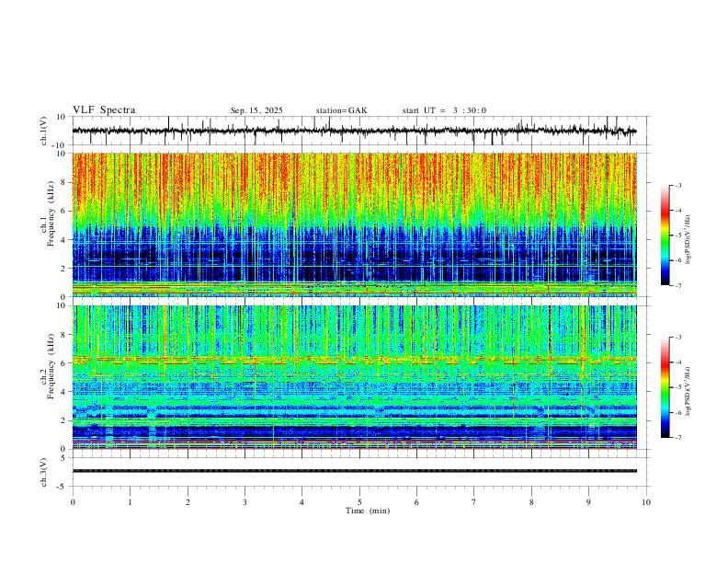
Task: Select the "start UT = 3 :30: 0" text
Action: coord(444,110)
